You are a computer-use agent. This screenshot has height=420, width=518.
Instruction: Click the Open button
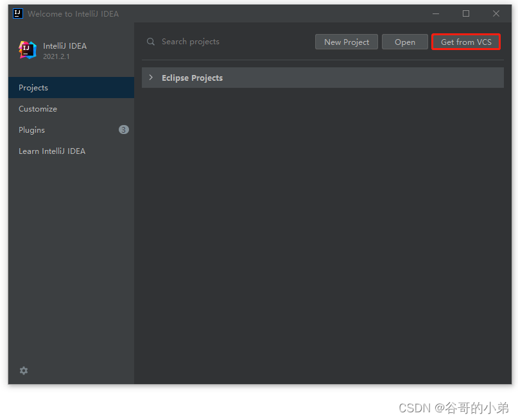click(x=404, y=42)
